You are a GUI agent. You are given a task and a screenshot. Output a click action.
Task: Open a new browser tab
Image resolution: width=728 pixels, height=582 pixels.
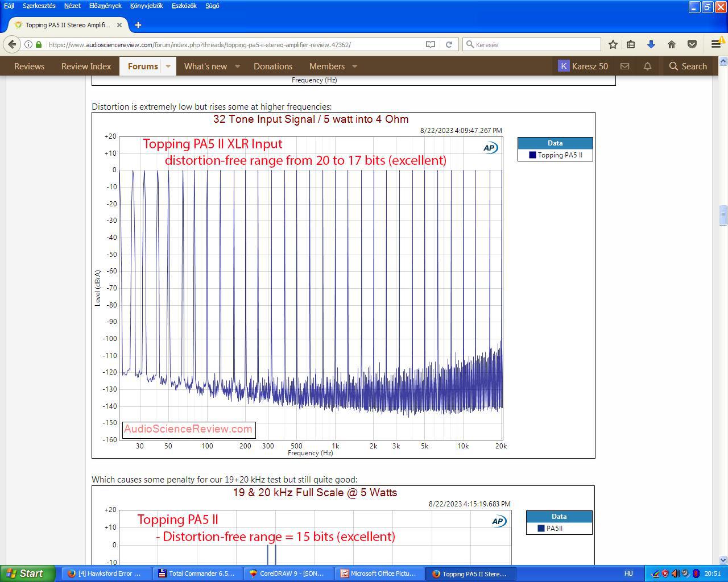pyautogui.click(x=138, y=25)
